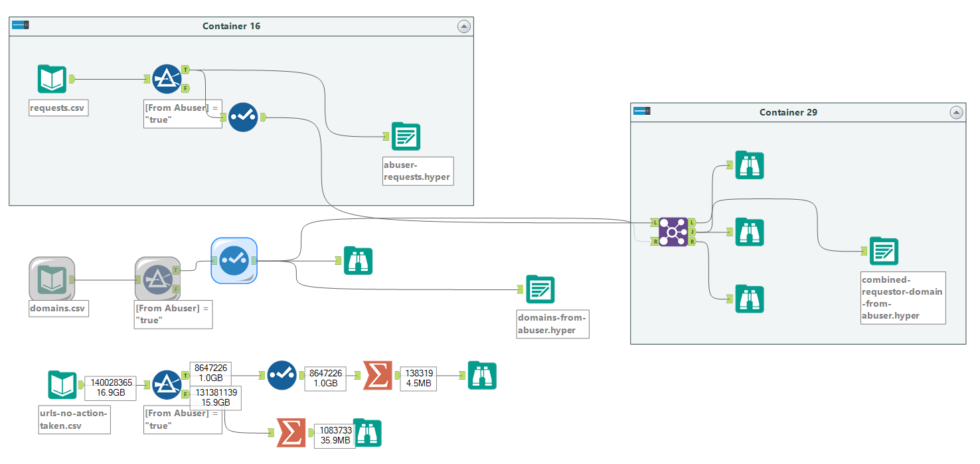Image resolution: width=980 pixels, height=464 pixels.
Task: Select the requests.csv Input Data tool
Action: coord(52,78)
